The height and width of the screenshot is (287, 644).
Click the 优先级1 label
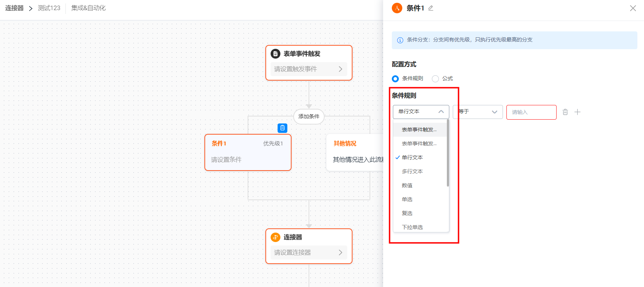coord(273,144)
